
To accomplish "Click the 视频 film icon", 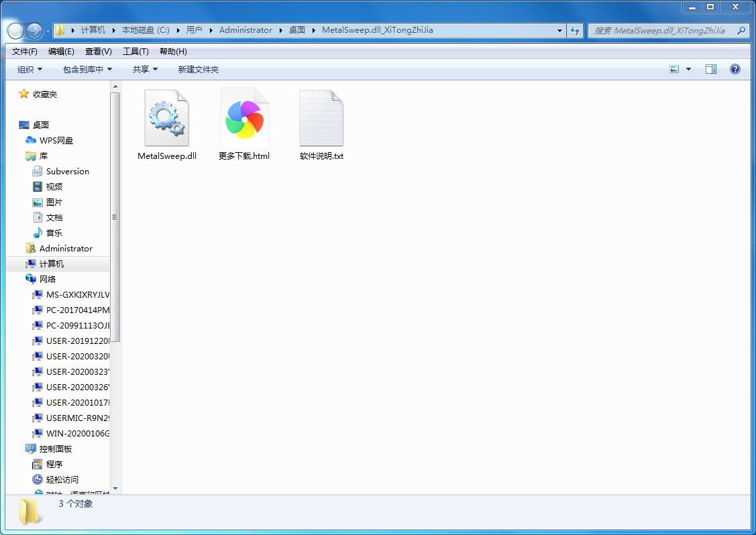I will tap(37, 186).
